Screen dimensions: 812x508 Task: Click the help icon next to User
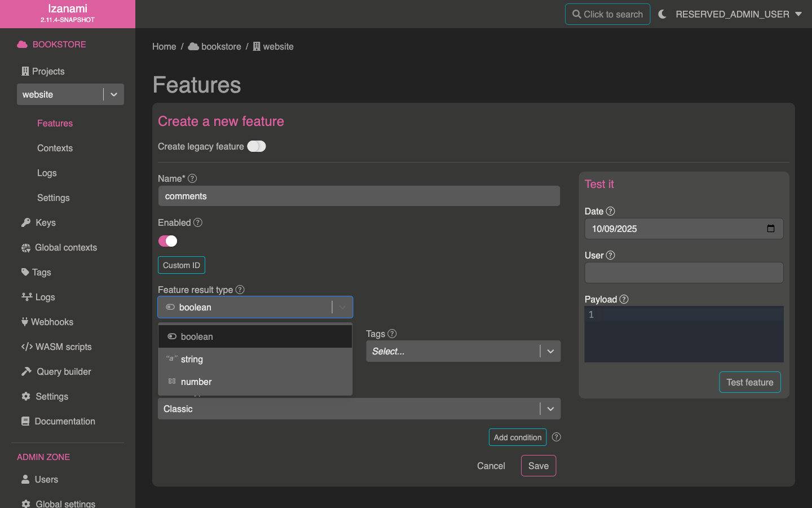(610, 255)
